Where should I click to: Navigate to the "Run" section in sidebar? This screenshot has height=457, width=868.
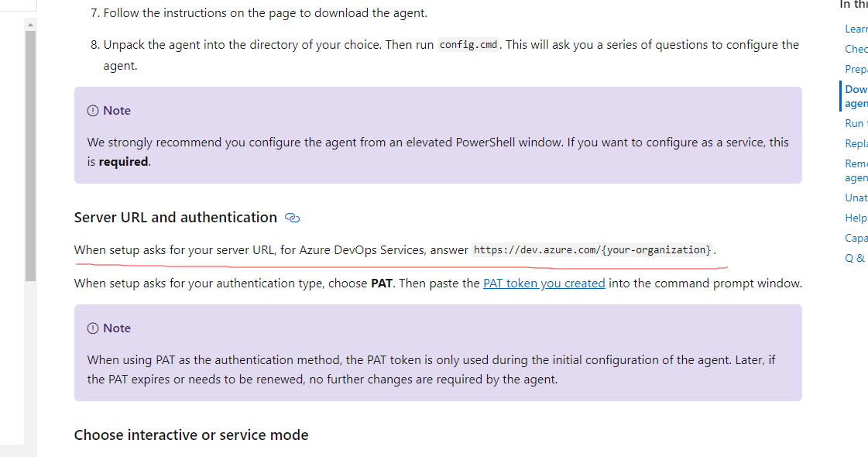(855, 123)
